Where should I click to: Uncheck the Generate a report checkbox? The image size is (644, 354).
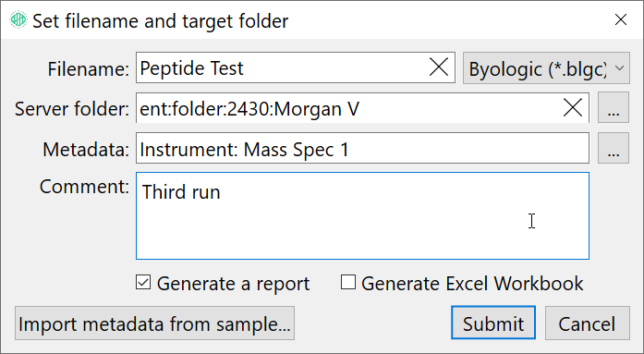(x=143, y=283)
